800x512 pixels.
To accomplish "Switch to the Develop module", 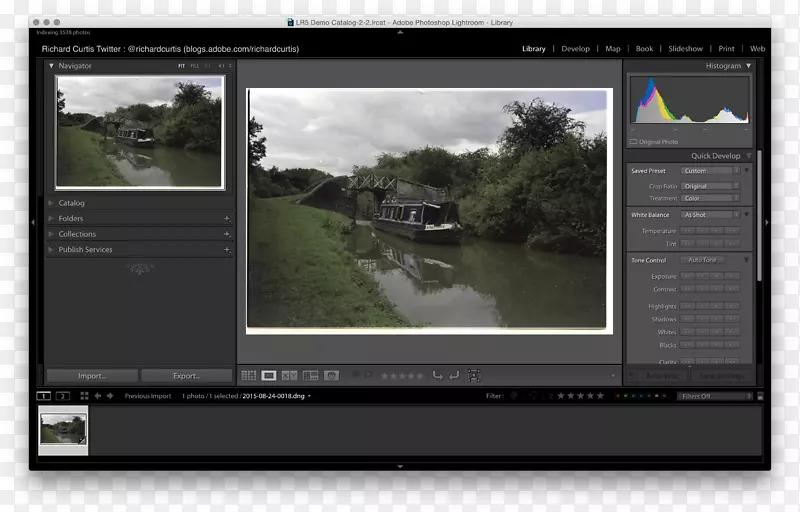I will 575,49.
